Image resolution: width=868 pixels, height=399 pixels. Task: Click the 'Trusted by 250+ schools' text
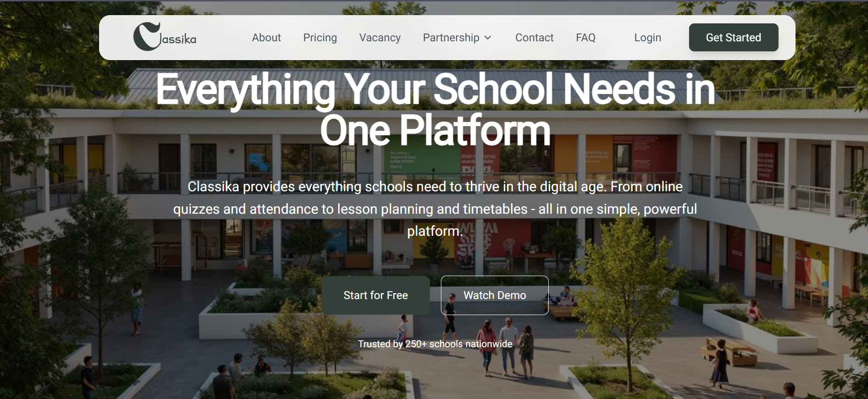point(435,344)
